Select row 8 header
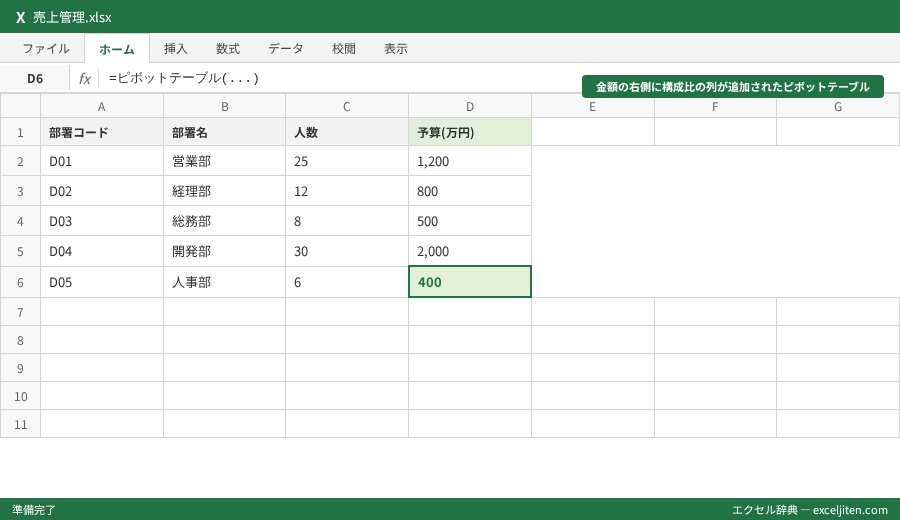Image resolution: width=900 pixels, height=520 pixels. 20,340
